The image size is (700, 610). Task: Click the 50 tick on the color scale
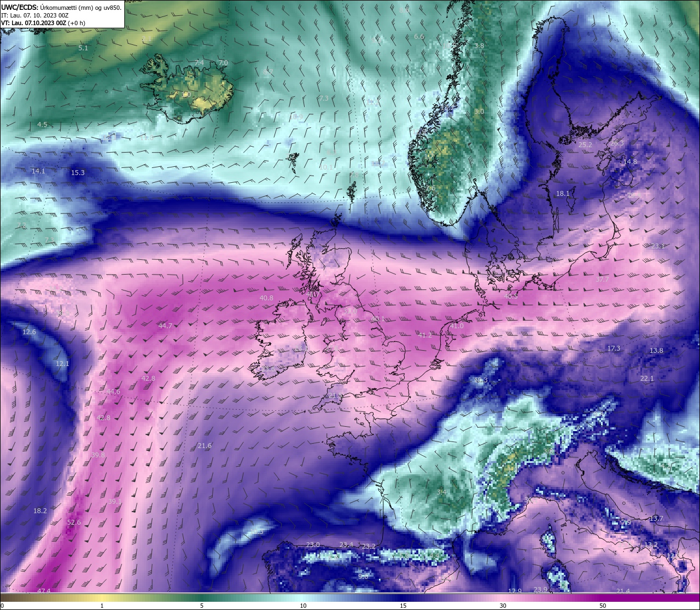coord(603,606)
